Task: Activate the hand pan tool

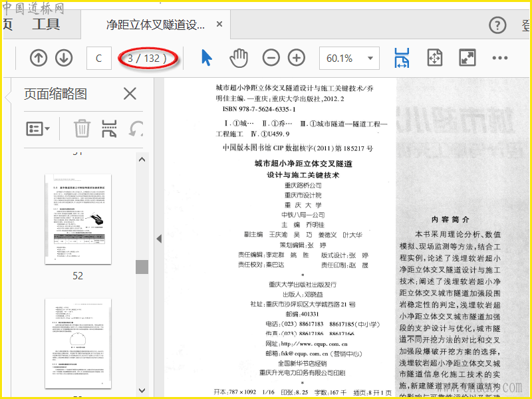Action: click(239, 58)
